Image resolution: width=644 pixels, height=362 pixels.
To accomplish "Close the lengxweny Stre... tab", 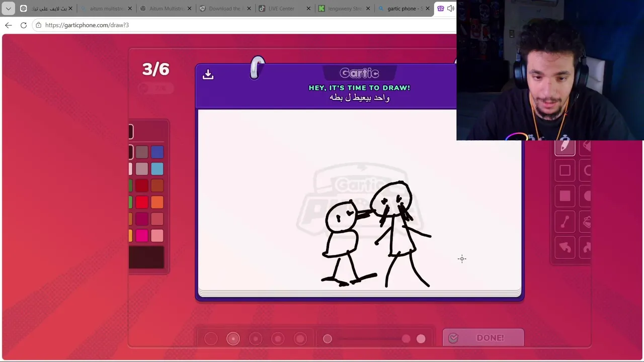I will coord(368,9).
